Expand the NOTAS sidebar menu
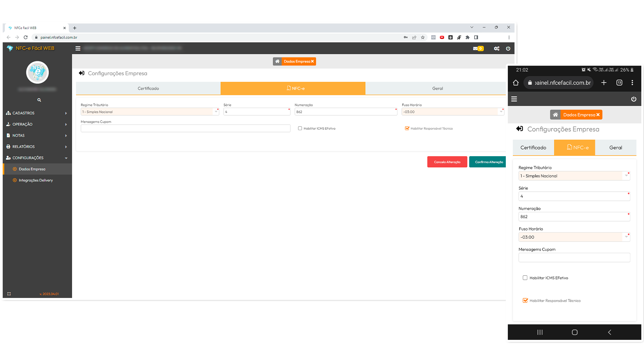The width and height of the screenshot is (644, 362). (x=37, y=135)
